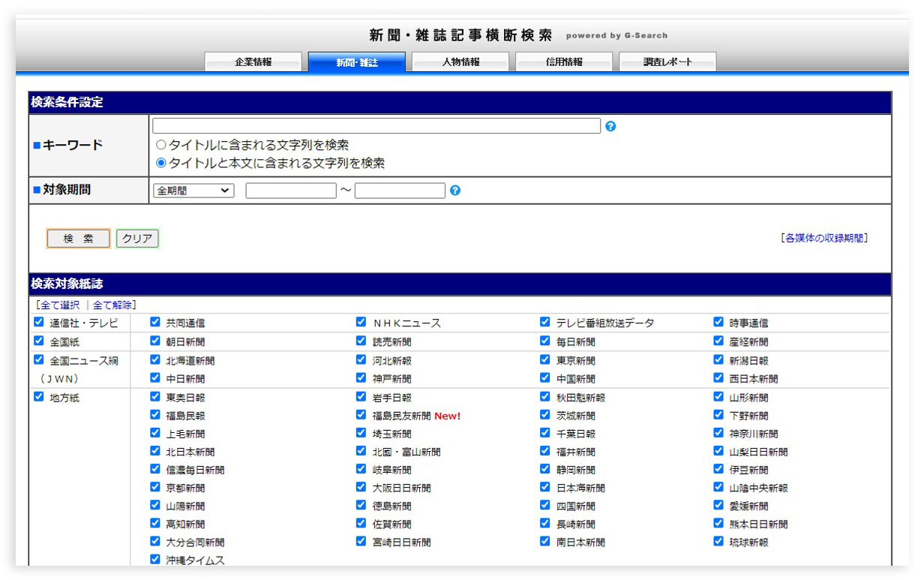Open the 調査レポート tab
Image resolution: width=924 pixels, height=580 pixels.
point(667,62)
